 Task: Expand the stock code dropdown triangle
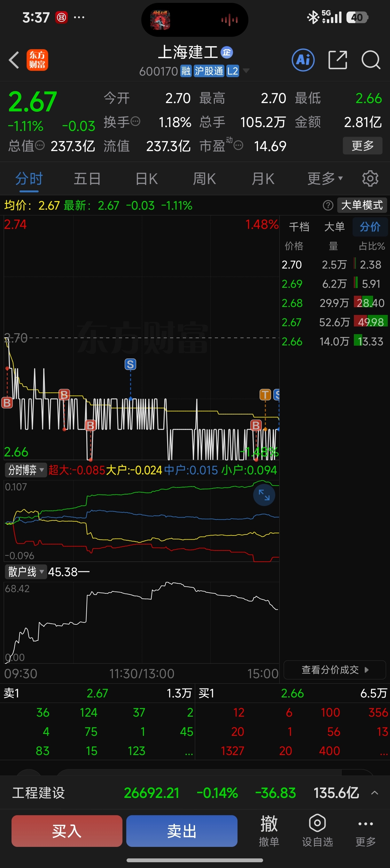tap(246, 71)
